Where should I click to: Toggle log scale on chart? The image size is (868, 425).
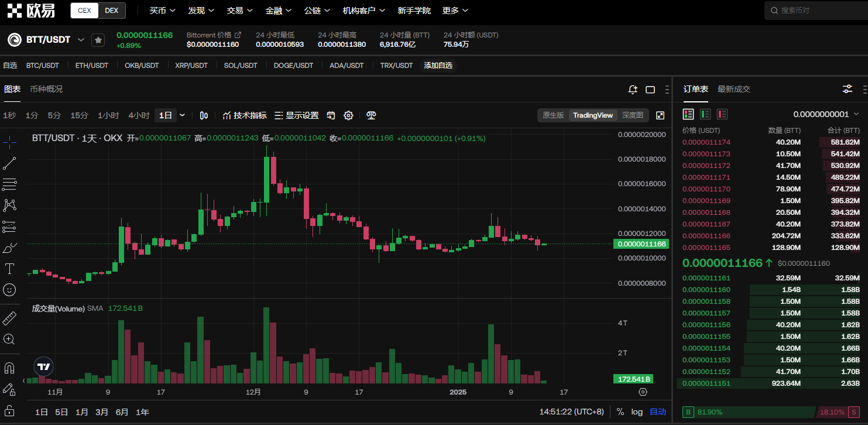coord(637,412)
